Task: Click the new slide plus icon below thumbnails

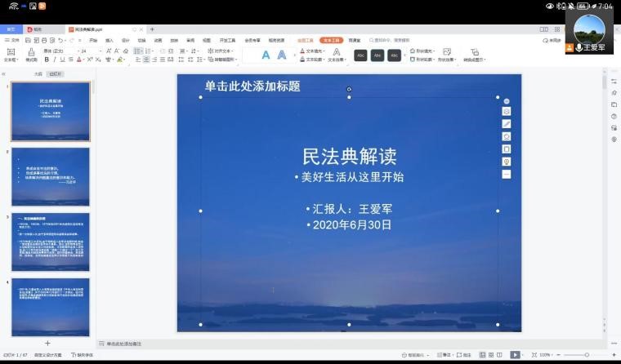Action: pyautogui.click(x=47, y=344)
